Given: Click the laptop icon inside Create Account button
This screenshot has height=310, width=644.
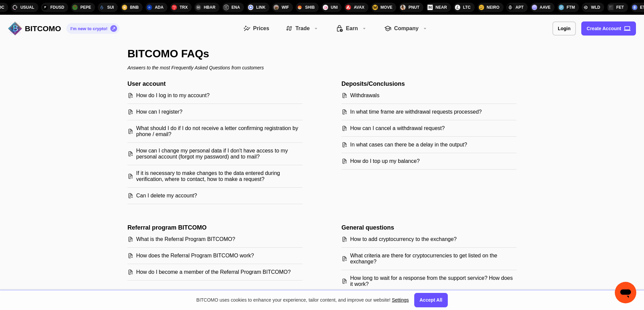Looking at the screenshot, I should (627, 28).
